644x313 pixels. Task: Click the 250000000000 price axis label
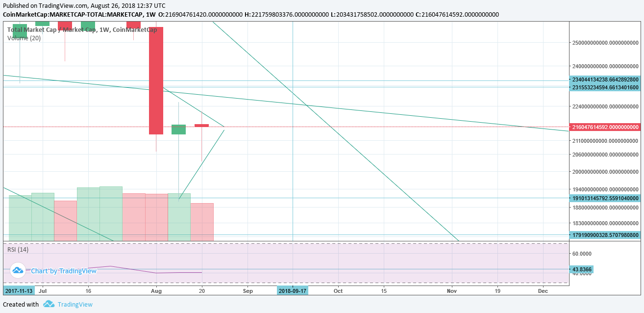coord(606,43)
